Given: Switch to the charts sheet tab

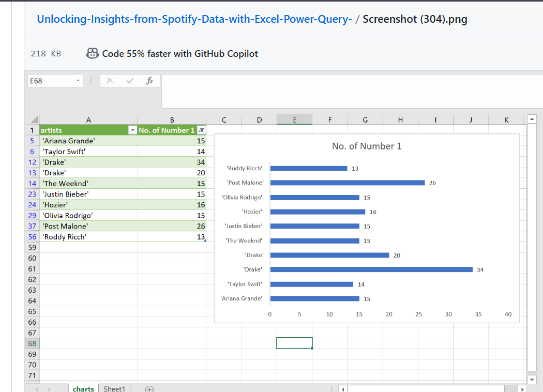Looking at the screenshot, I should coord(83,388).
